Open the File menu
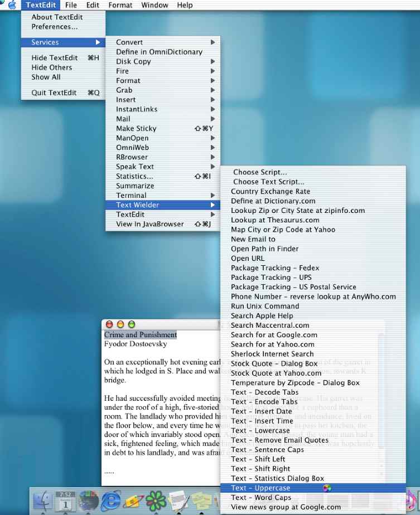The image size is (420, 515). 71,5
